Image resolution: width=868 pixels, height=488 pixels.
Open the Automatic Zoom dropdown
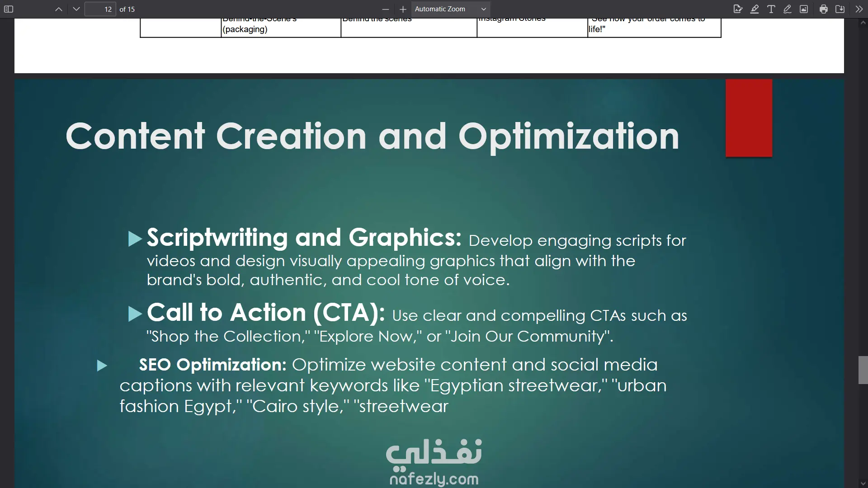tap(450, 9)
